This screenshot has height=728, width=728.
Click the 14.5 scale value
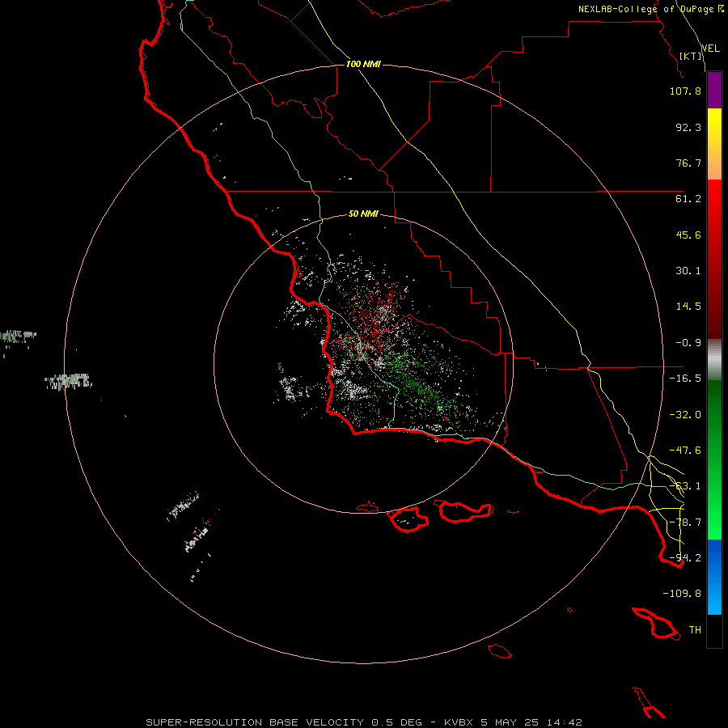(x=688, y=307)
